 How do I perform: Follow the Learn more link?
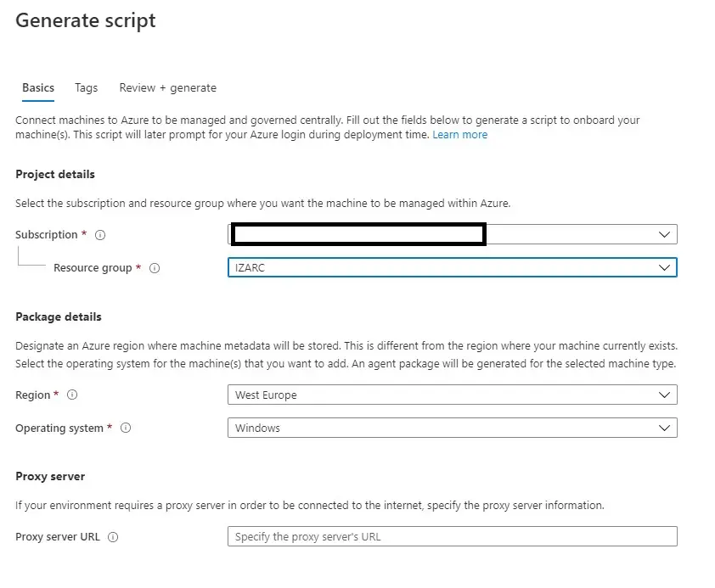click(459, 134)
